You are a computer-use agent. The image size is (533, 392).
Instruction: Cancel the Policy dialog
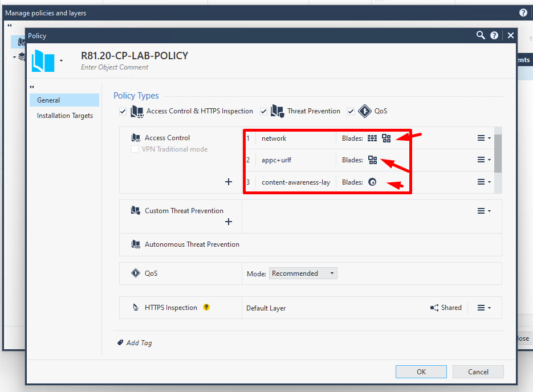click(478, 372)
